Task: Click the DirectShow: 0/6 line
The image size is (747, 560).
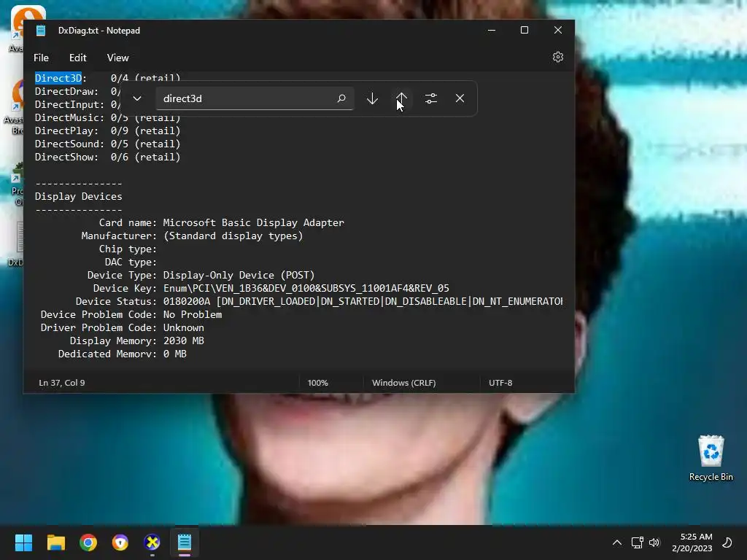Action: pyautogui.click(x=108, y=157)
